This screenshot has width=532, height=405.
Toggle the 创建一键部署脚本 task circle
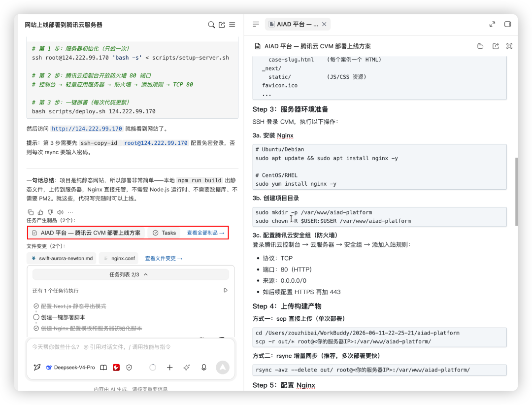click(36, 317)
